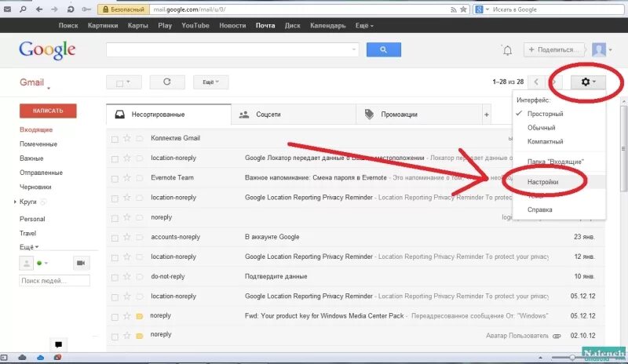Open the chat status dropdown with green dot

coord(42,263)
